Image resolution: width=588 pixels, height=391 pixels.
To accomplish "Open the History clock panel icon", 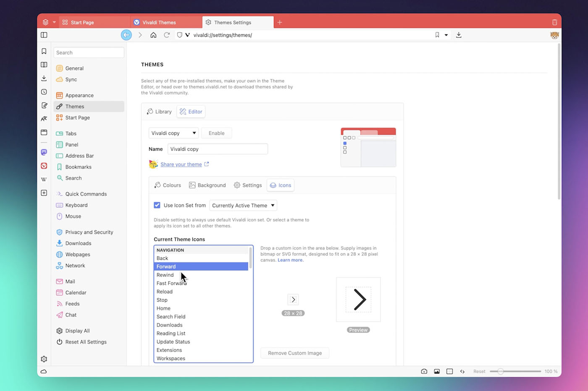I will coord(44,92).
